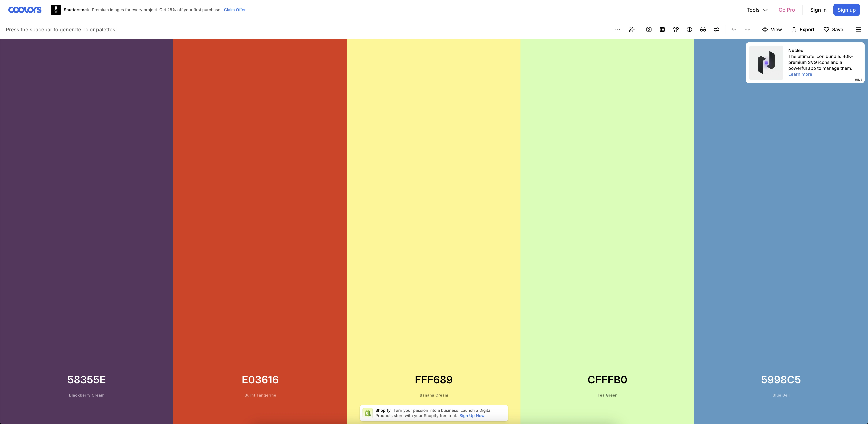The image size is (868, 424).
Task: Click Sign Up Now in Shopify ad
Action: click(x=472, y=416)
